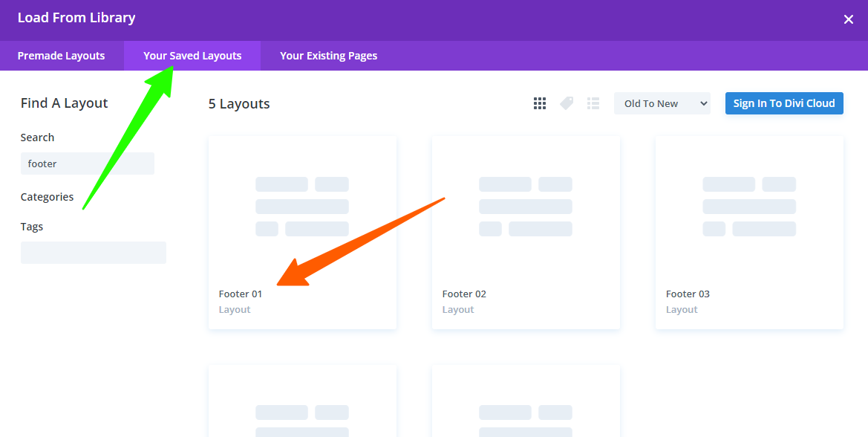Viewport: 868px width, 437px height.
Task: Open the Premade Layouts tab
Action: 61,56
